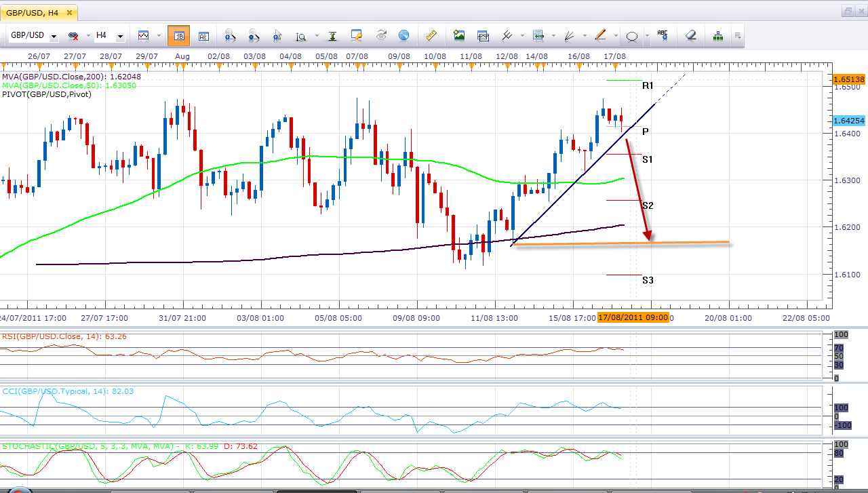Click the P pivot point label
Image resolution: width=868 pixels, height=493 pixels.
tap(646, 132)
